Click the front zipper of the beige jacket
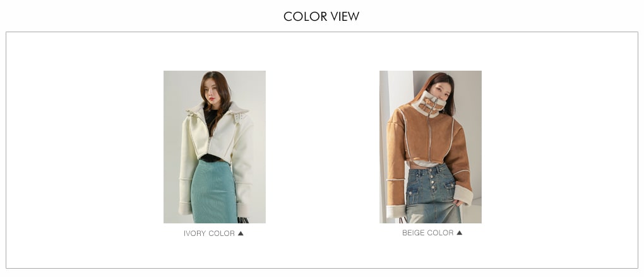 431,138
